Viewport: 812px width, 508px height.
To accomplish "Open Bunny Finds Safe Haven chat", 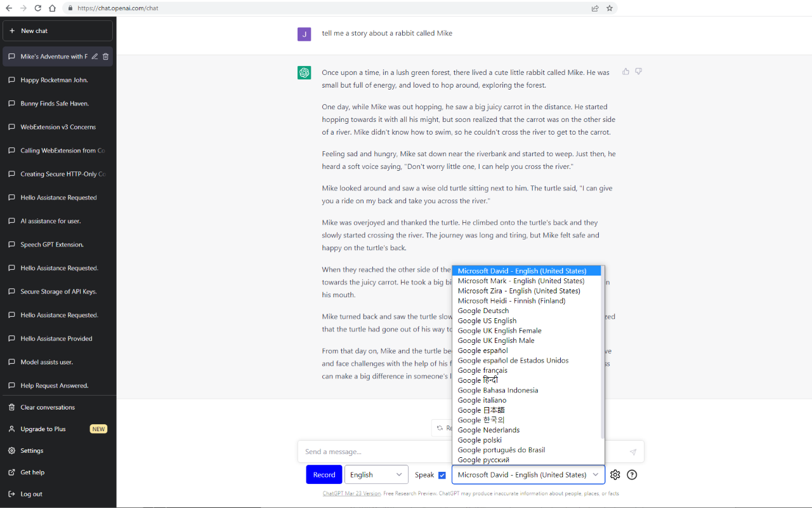I will (58, 104).
